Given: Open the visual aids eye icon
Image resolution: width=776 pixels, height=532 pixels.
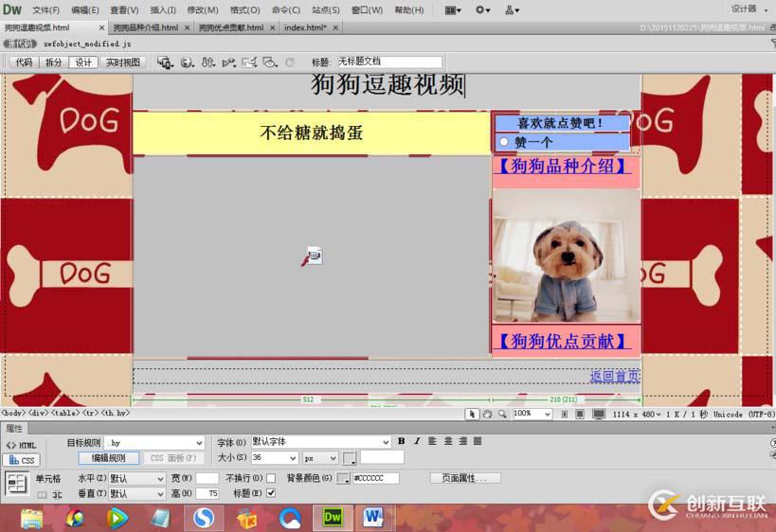Looking at the screenshot, I should click(x=270, y=62).
